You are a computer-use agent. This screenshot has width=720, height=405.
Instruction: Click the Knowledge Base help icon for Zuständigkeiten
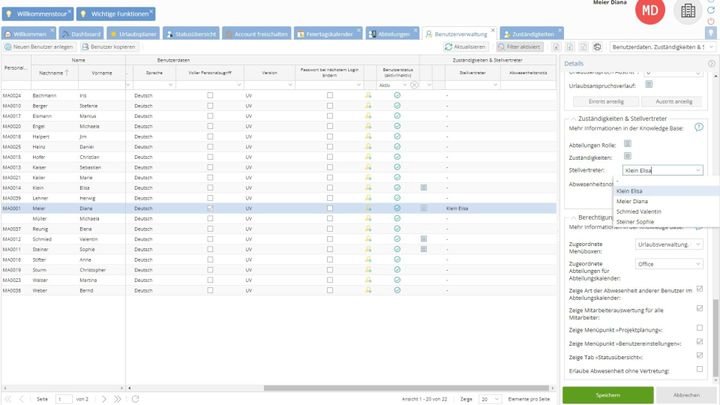point(699,127)
